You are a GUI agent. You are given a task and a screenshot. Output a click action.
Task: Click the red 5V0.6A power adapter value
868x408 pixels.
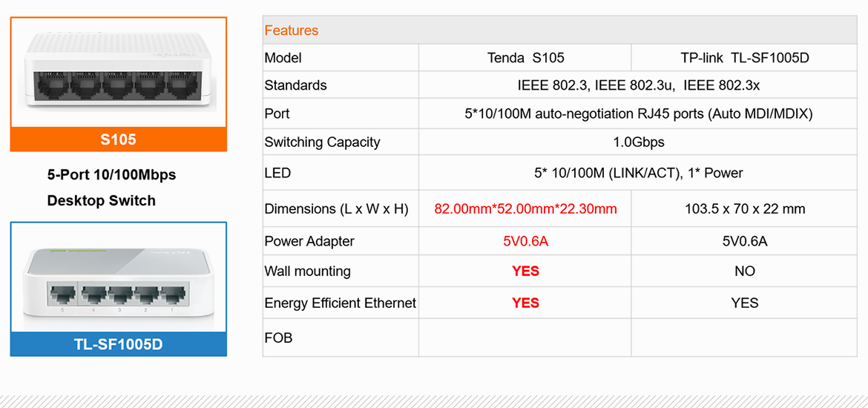tap(525, 241)
